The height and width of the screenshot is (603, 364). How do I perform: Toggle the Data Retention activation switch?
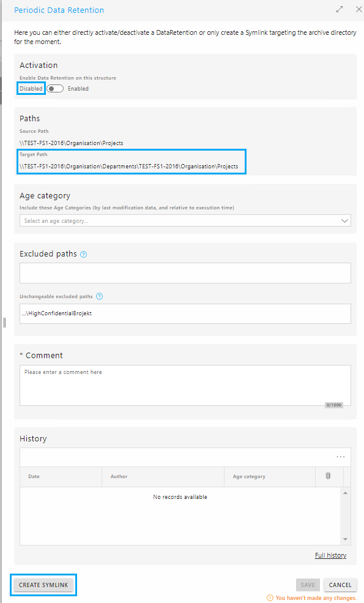[55, 88]
